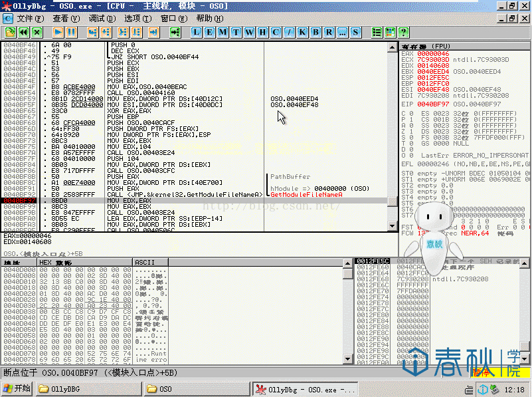Open the 帮助(H) menu
Viewport: 532px width, 397px height.
(x=210, y=19)
